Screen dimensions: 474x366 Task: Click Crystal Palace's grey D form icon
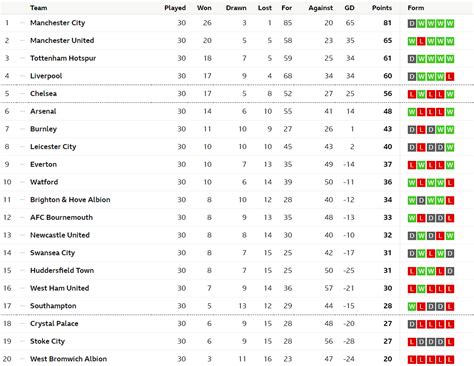click(x=412, y=324)
